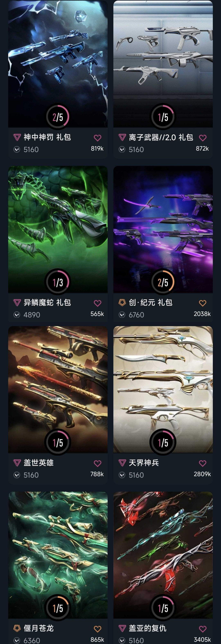Viewport: 221px width, 644px height.
Task: Click the VP currency icon next to 4890
Action: [17, 315]
